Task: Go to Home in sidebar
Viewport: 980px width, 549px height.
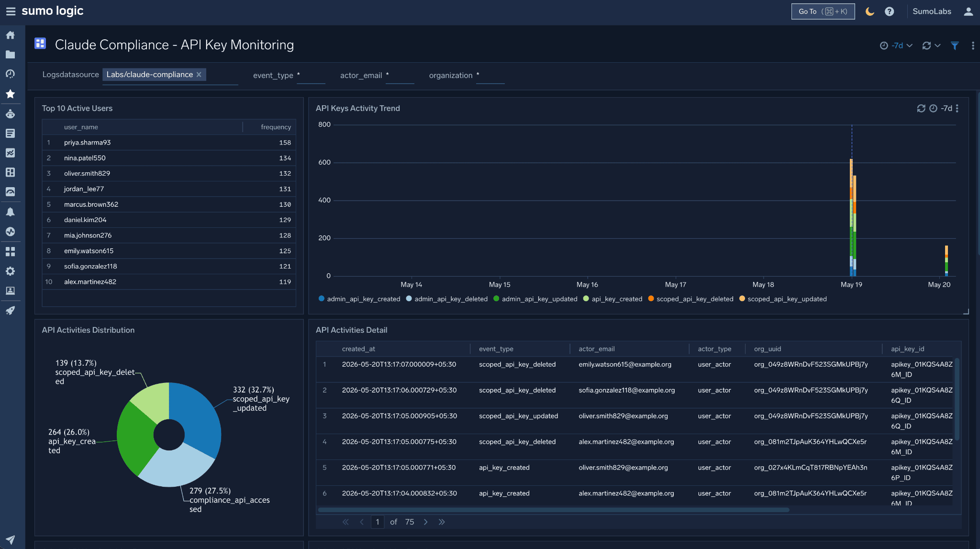Action: [x=10, y=35]
